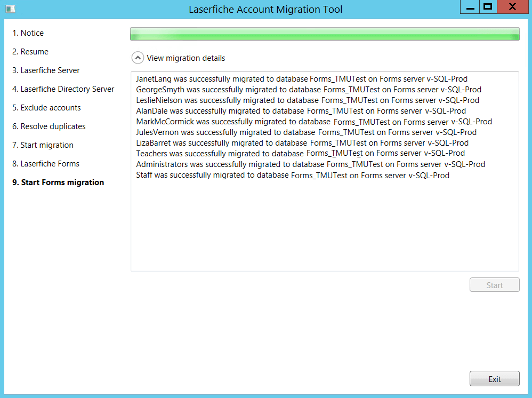Click the JulesVernon migration log line
This screenshot has height=398, width=532.
(x=307, y=132)
